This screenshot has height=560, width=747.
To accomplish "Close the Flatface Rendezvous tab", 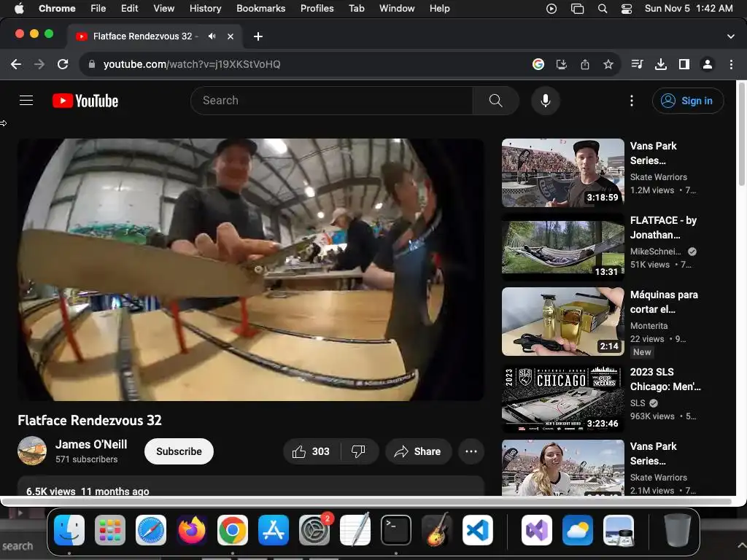I will 230,36.
